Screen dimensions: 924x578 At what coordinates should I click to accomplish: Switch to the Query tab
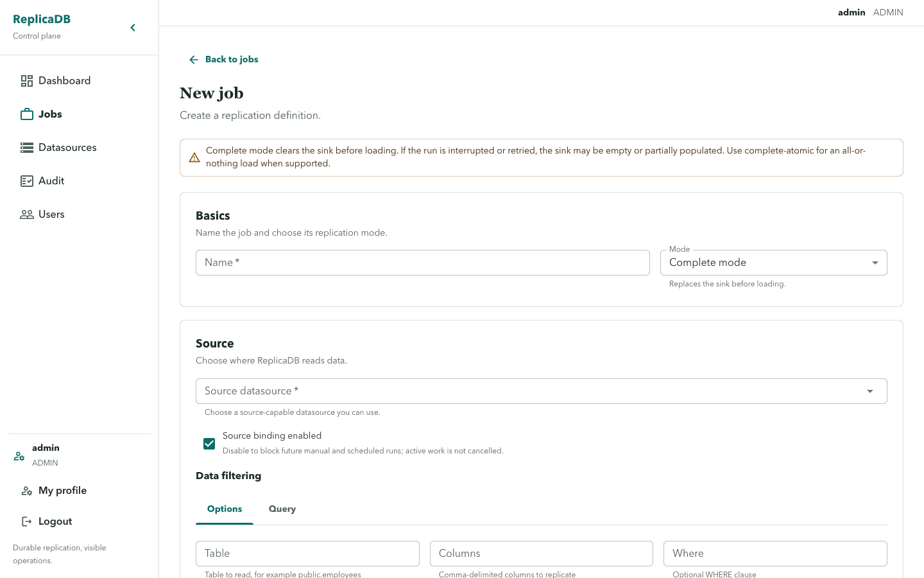[282, 509]
